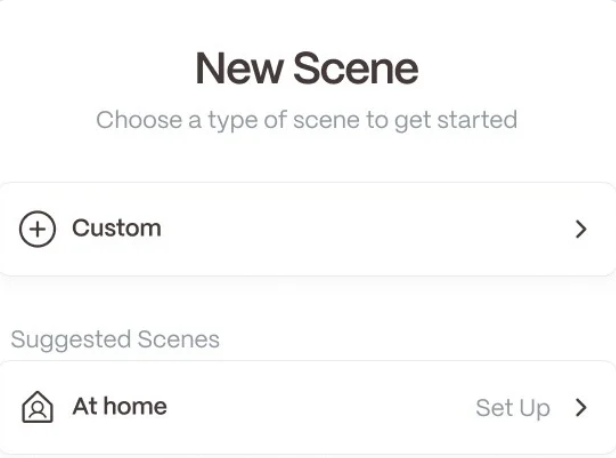616x458 pixels.
Task: Expand At home using its right chevron
Action: click(x=581, y=407)
